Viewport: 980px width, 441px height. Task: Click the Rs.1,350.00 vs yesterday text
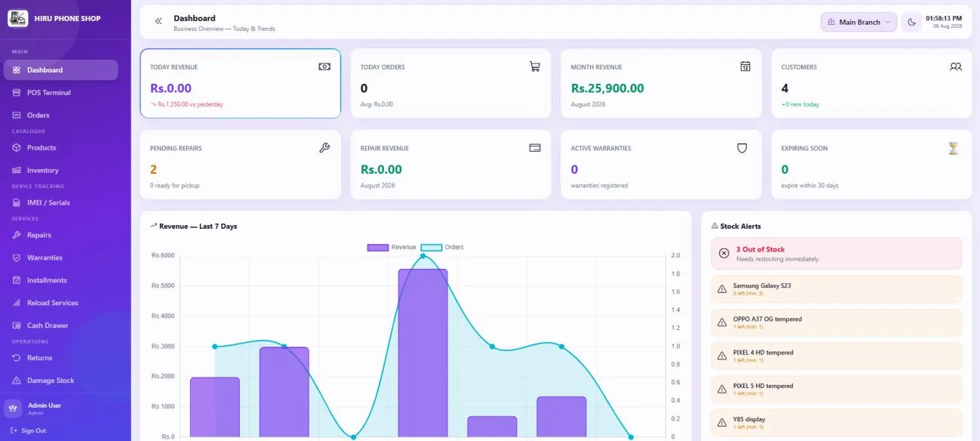coord(190,104)
